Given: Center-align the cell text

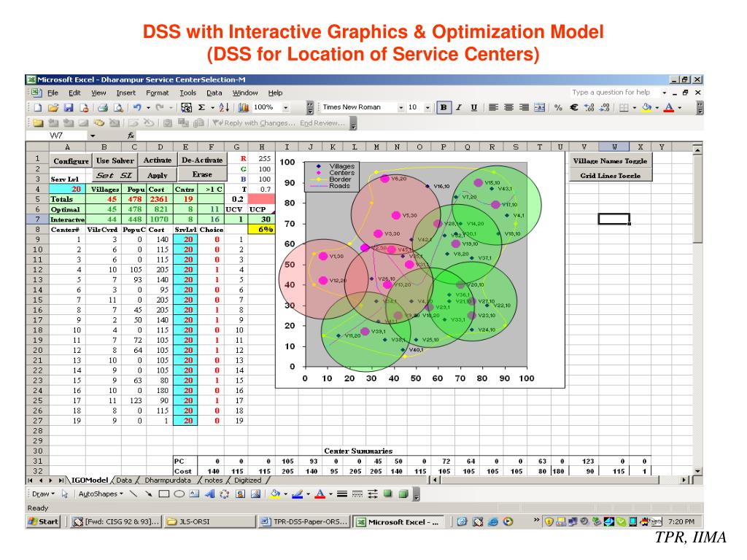Looking at the screenshot, I should tap(508, 108).
